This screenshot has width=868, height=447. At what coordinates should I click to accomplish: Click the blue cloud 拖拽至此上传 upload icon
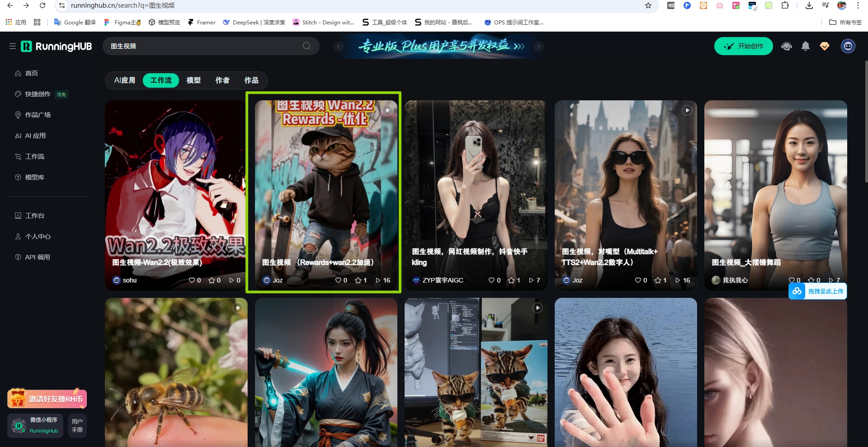coord(797,291)
